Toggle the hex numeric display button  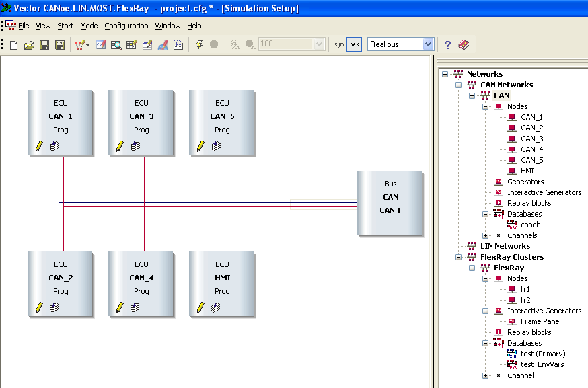pyautogui.click(x=355, y=44)
